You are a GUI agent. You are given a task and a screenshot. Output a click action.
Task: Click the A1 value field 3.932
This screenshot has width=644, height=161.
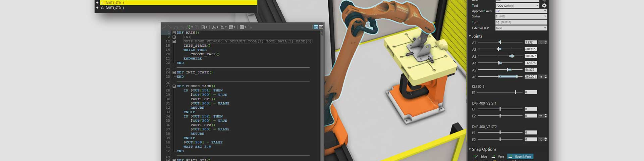click(x=531, y=42)
